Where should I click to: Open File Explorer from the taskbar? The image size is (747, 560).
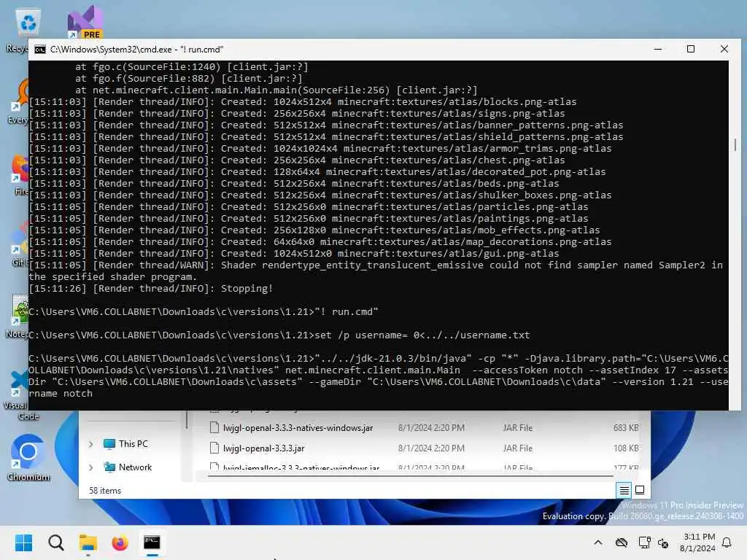[x=88, y=542]
